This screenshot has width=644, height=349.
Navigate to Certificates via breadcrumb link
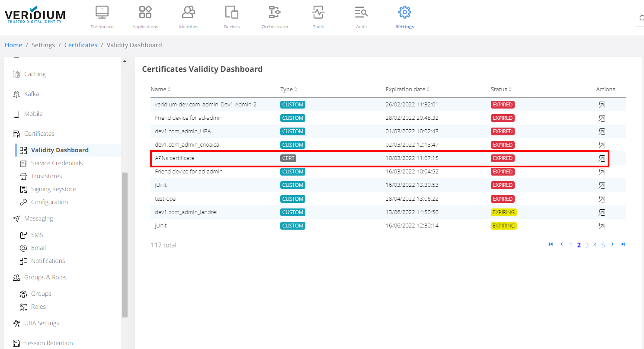pos(80,45)
